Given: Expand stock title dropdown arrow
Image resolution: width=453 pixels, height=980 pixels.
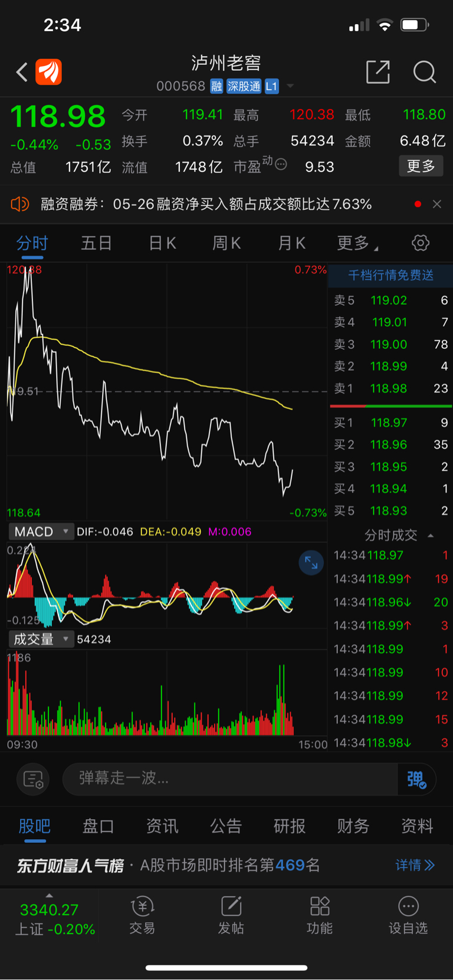Looking at the screenshot, I should [290, 86].
